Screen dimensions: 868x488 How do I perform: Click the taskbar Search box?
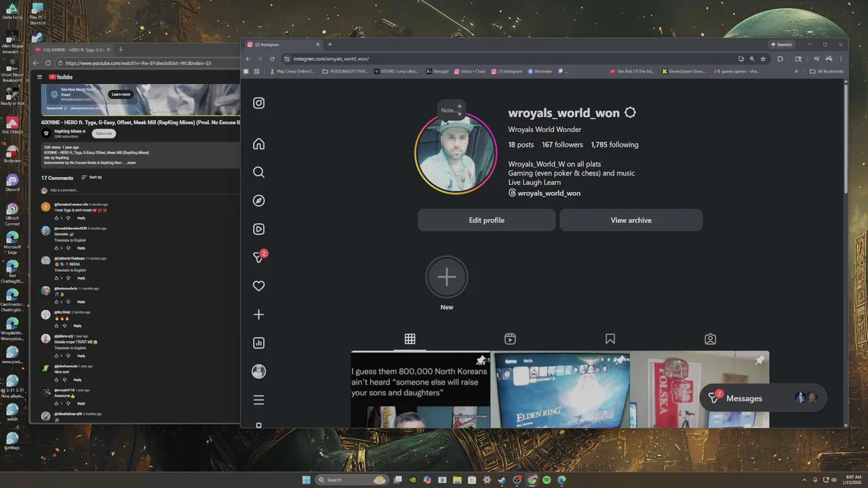[351, 480]
